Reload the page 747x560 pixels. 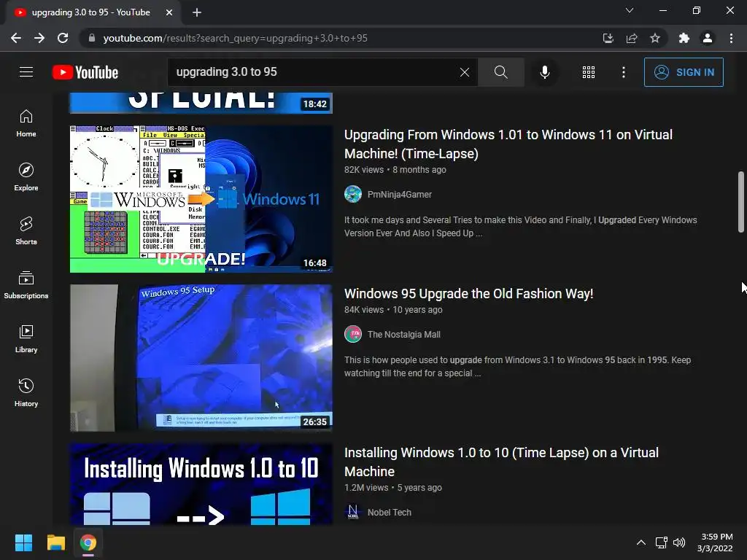tap(63, 38)
